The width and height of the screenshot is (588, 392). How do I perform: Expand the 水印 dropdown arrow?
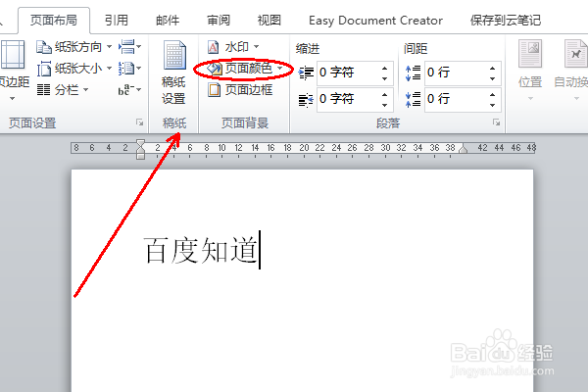point(257,47)
